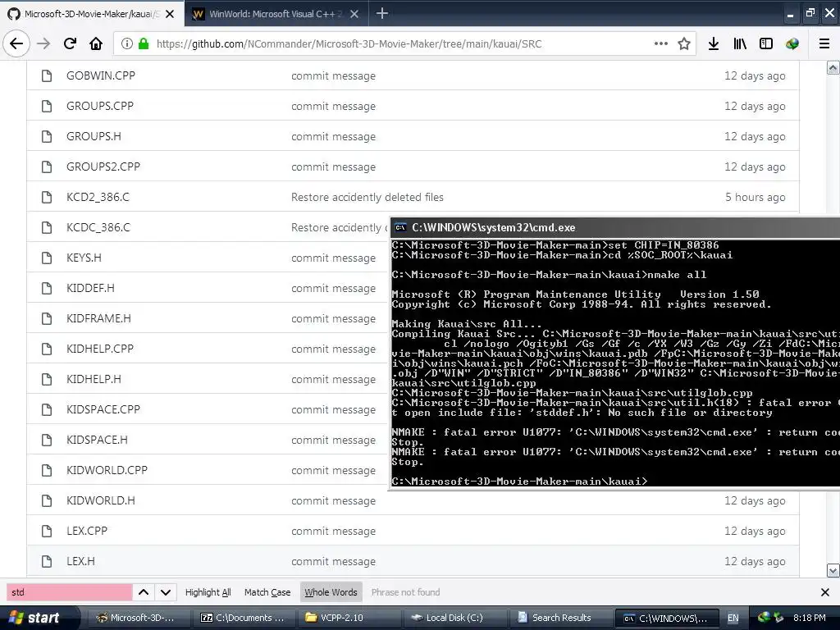This screenshot has height=630, width=840.
Task: Click '5 hours ago' timestamp for KCD2_386.C
Action: coord(755,197)
